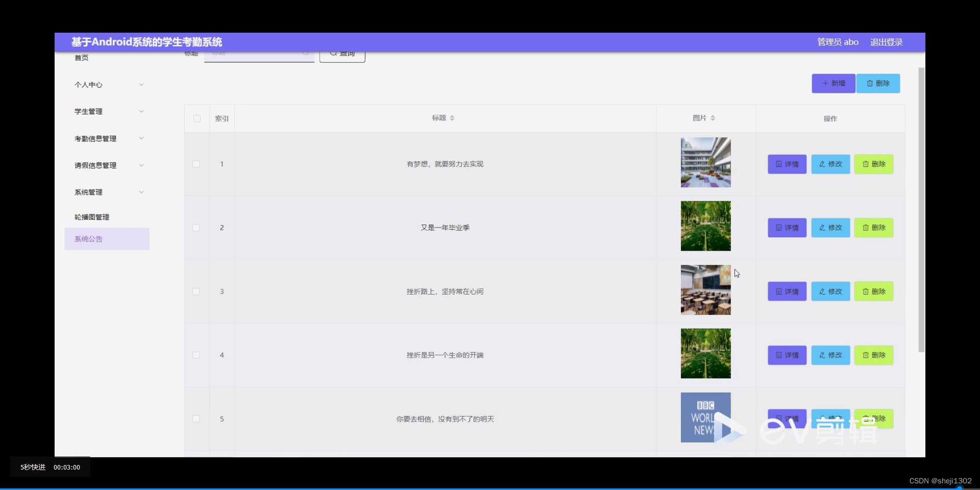This screenshot has height=490, width=980.
Task: Click the trash icon on row 2's 删除 button
Action: (x=866, y=228)
